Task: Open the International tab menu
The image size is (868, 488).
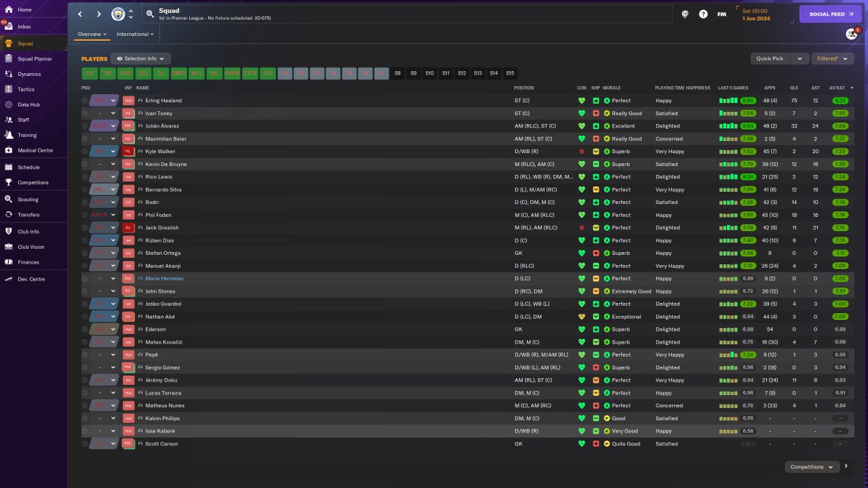Action: pyautogui.click(x=135, y=34)
